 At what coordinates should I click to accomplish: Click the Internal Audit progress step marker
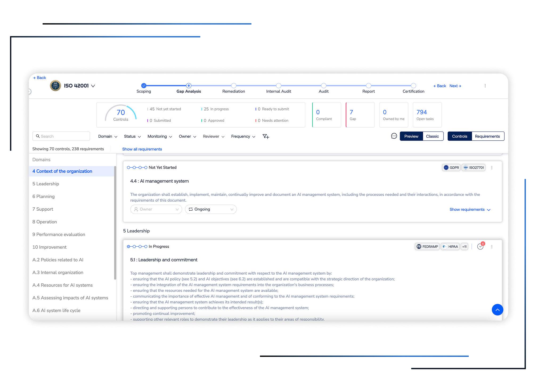coord(279,86)
